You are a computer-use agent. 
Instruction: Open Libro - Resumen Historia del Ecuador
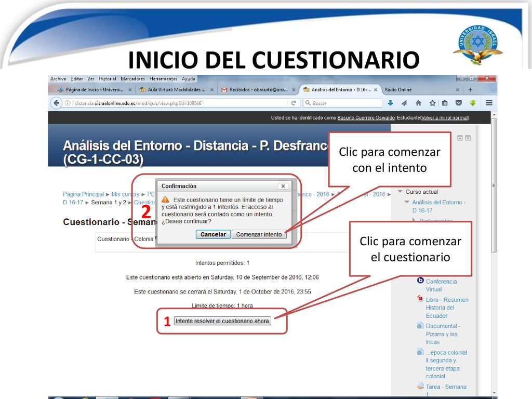pyautogui.click(x=447, y=308)
